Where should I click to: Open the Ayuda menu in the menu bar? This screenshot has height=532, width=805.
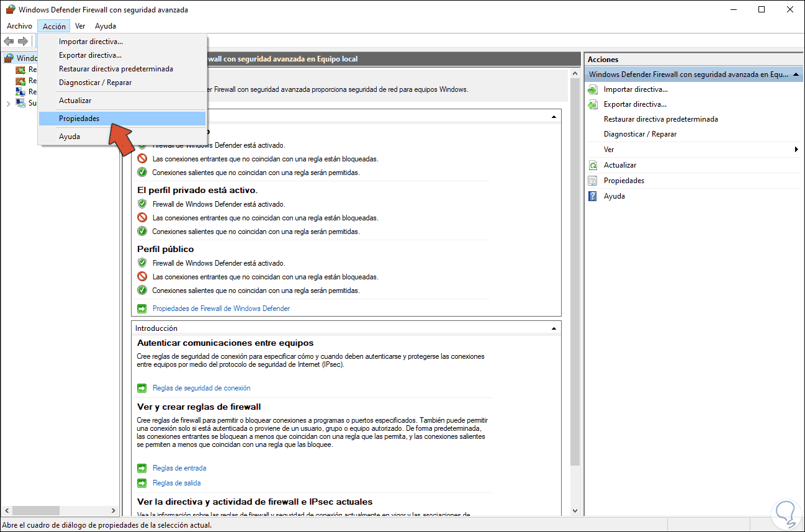106,26
